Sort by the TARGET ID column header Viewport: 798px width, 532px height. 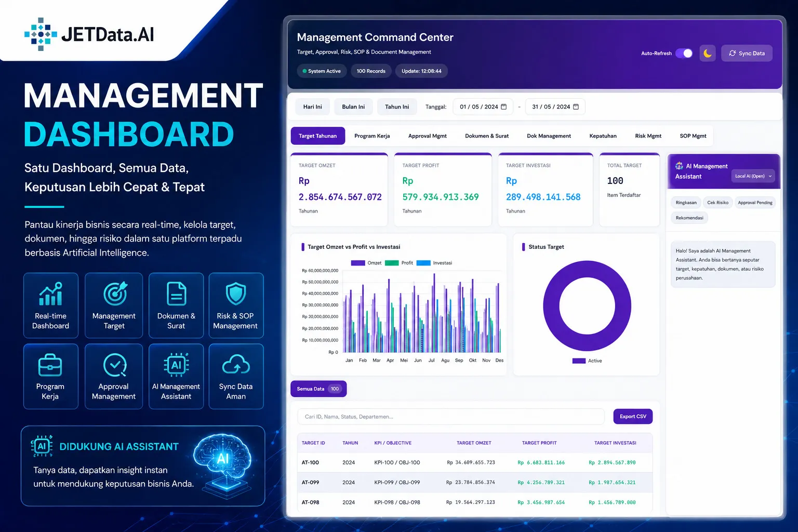[313, 443]
